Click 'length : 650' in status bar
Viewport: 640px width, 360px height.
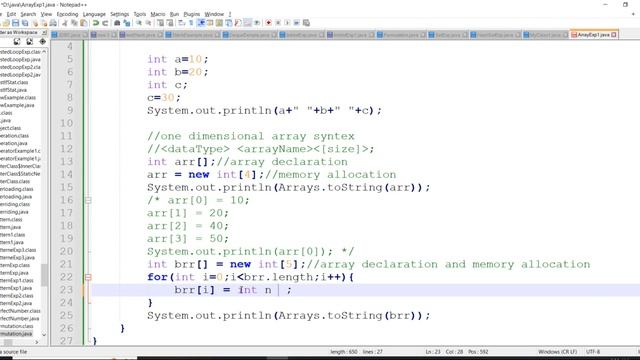coord(344,351)
